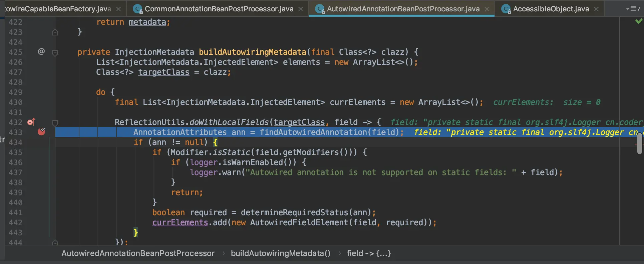644x264 pixels.
Task: Click findAutowiredAnnotation call on line 433
Action: click(313, 132)
